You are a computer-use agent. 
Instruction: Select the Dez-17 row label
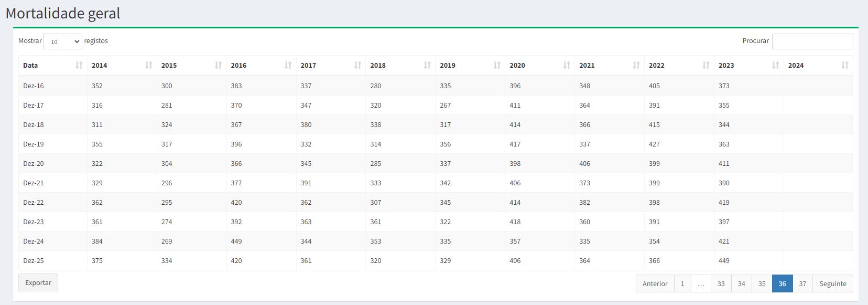(x=34, y=105)
